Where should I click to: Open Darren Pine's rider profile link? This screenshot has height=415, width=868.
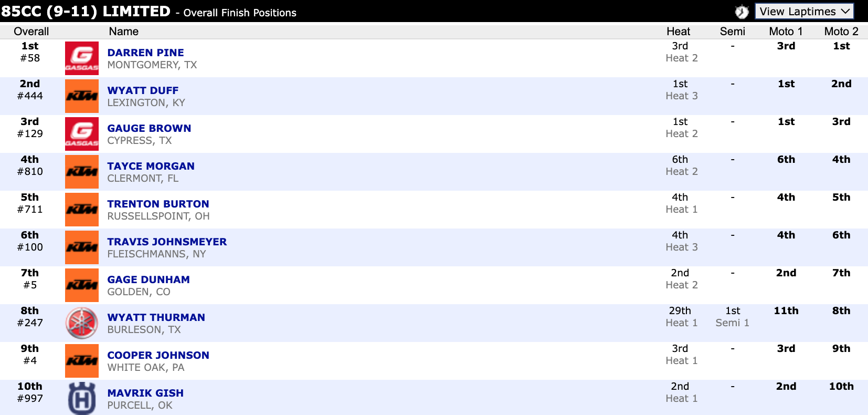pyautogui.click(x=145, y=53)
